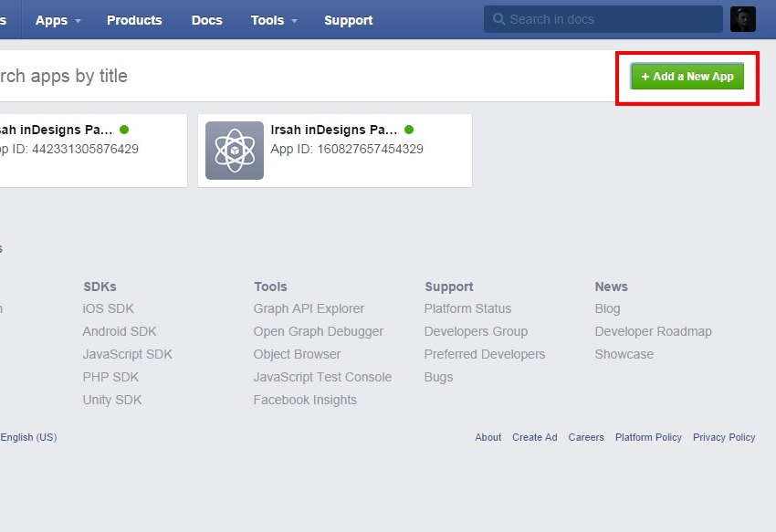Open the Developers Group link
Screen dimensions: 776x532
[x=476, y=331]
